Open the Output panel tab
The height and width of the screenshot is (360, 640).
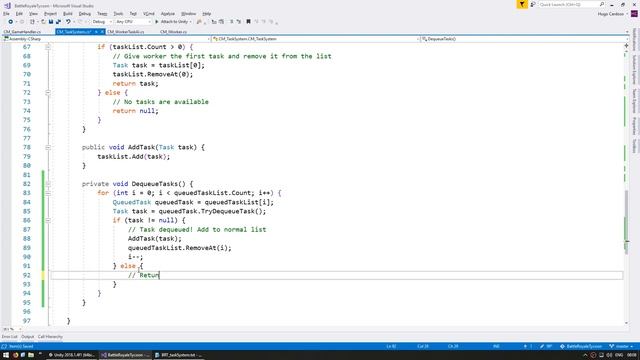tap(28, 337)
